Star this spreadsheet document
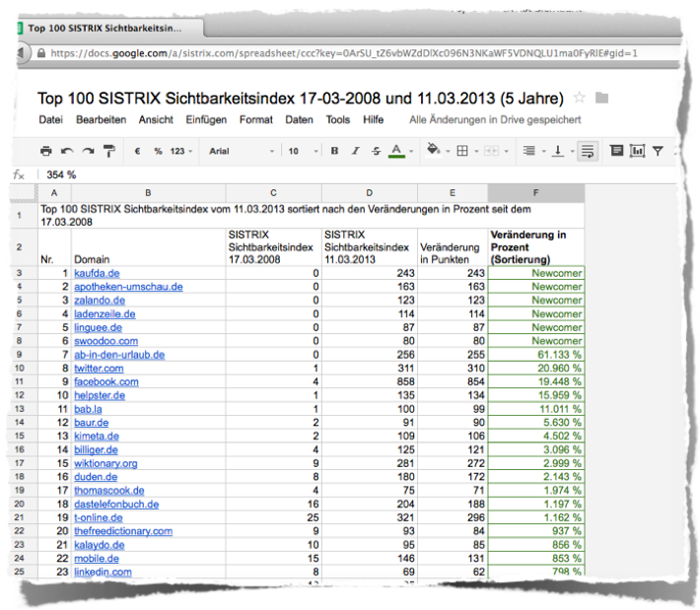The image size is (700, 610). [580, 99]
